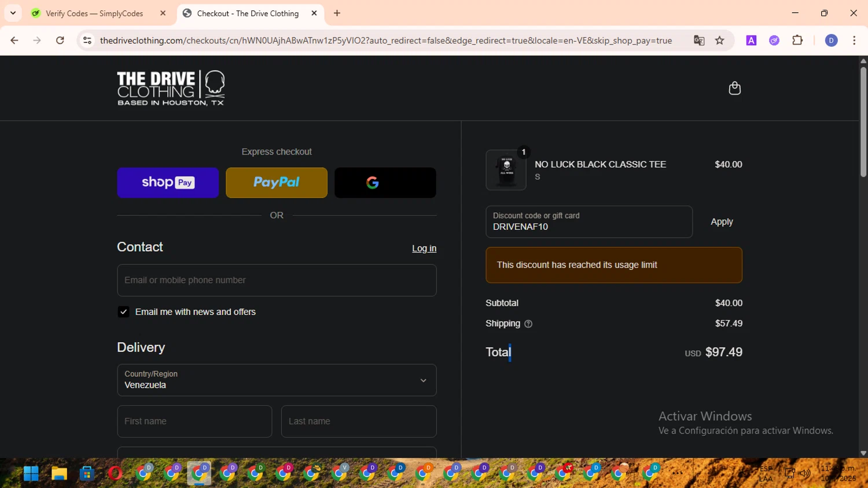Click the First name field
Screen dimensions: 868x488
click(194, 421)
